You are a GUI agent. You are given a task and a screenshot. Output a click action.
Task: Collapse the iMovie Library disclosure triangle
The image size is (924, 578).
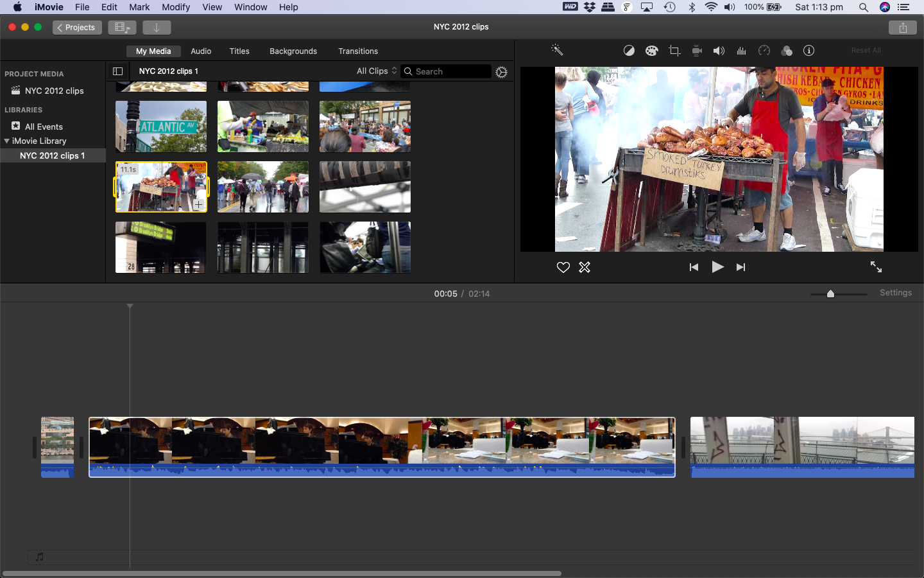[7, 141]
